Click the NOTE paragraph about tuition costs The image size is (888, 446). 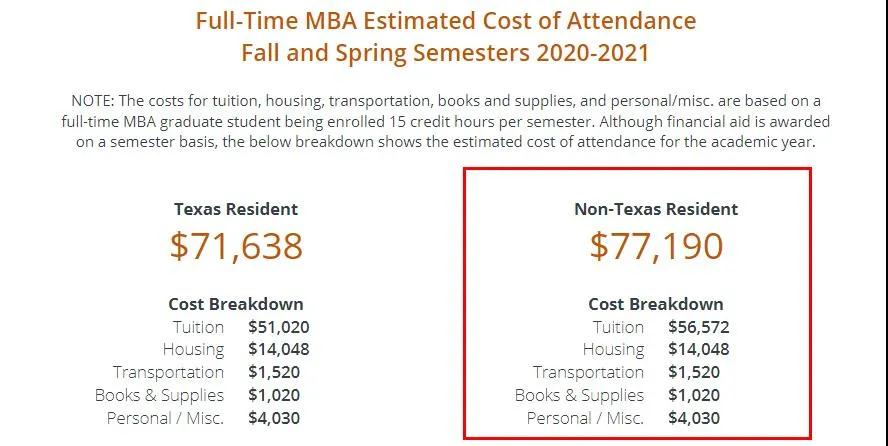(x=445, y=122)
